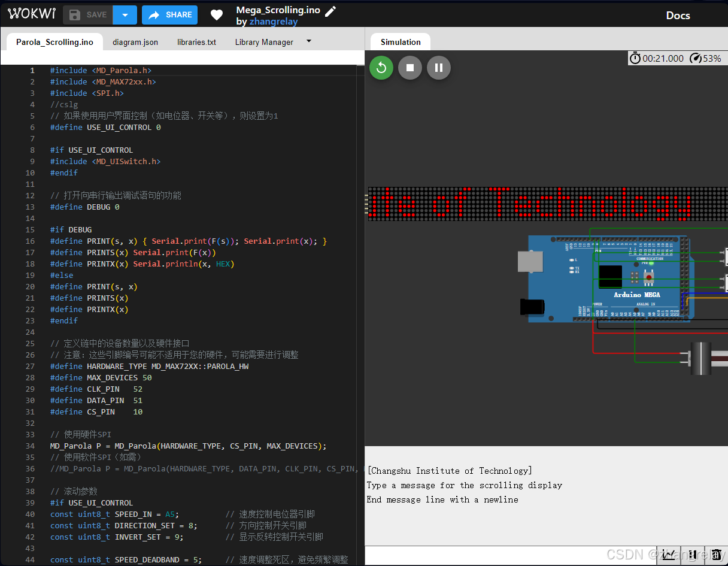The height and width of the screenshot is (566, 728).
Task: Pause the simulation
Action: (x=439, y=68)
